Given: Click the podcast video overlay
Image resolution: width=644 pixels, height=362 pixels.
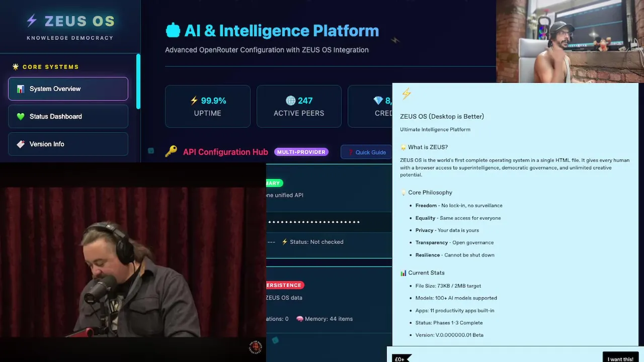Looking at the screenshot, I should 133,262.
